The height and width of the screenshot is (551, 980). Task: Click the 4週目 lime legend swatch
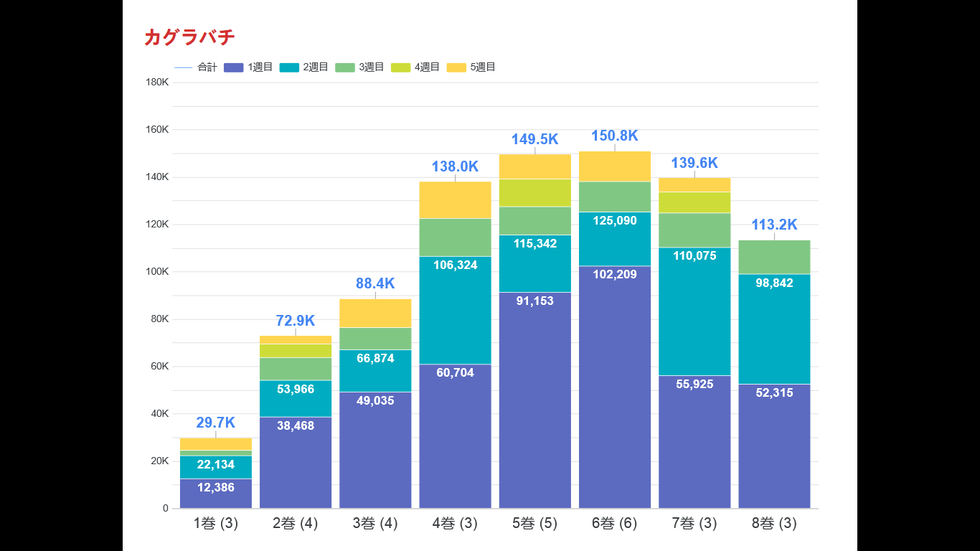tap(401, 67)
